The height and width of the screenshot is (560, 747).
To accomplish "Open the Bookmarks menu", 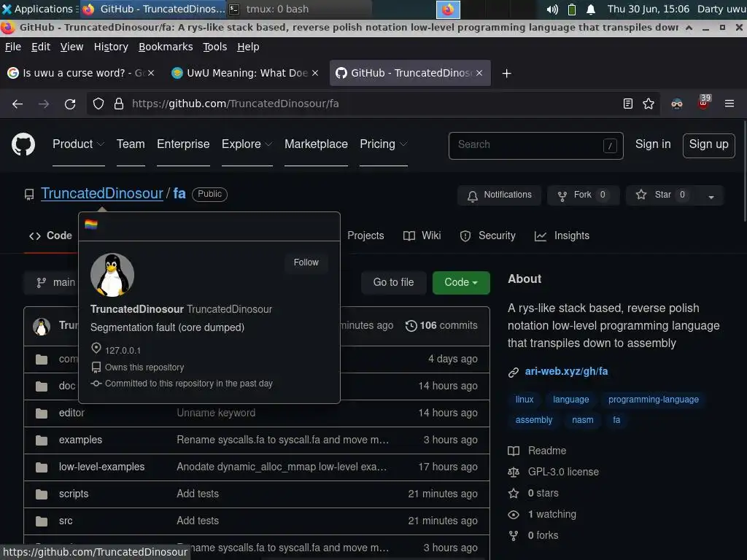I will 166,47.
